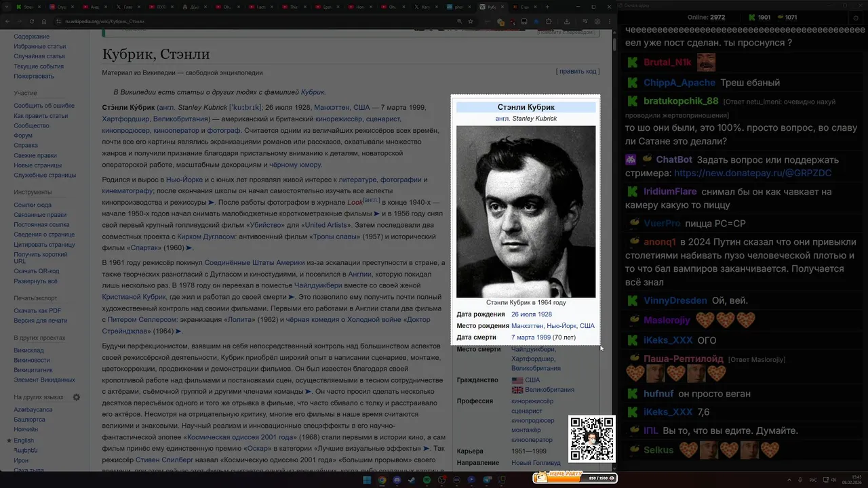Click username VinnyDresden in chat
The height and width of the screenshot is (488, 868).
675,300
